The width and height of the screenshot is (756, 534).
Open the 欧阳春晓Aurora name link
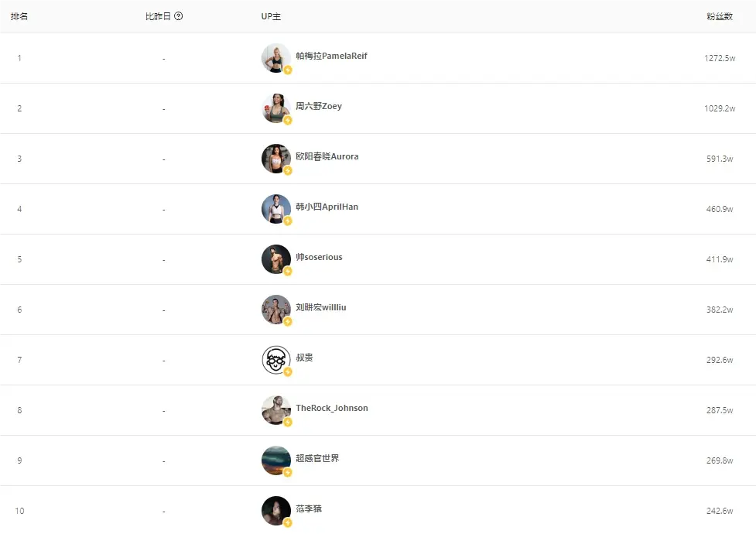327,156
